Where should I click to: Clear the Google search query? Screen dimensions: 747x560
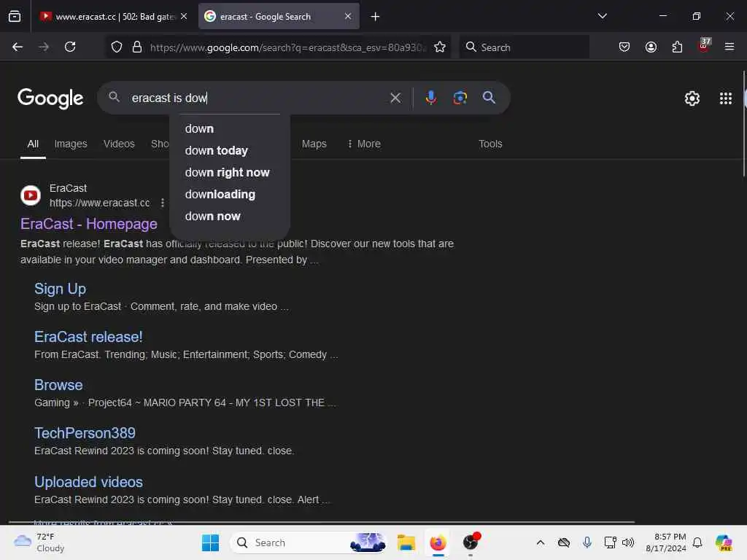(x=395, y=98)
